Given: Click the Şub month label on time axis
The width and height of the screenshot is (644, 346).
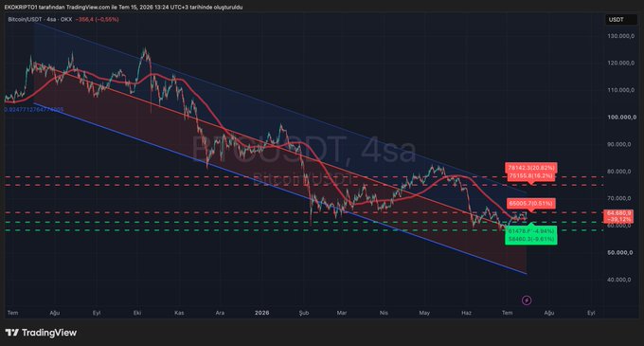Looking at the screenshot, I should click(303, 313).
